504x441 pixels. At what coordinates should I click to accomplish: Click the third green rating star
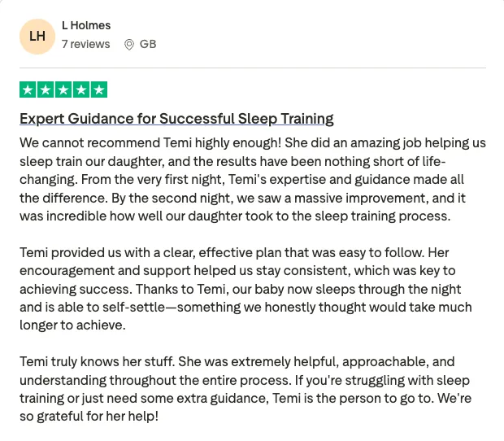pyautogui.click(x=63, y=90)
